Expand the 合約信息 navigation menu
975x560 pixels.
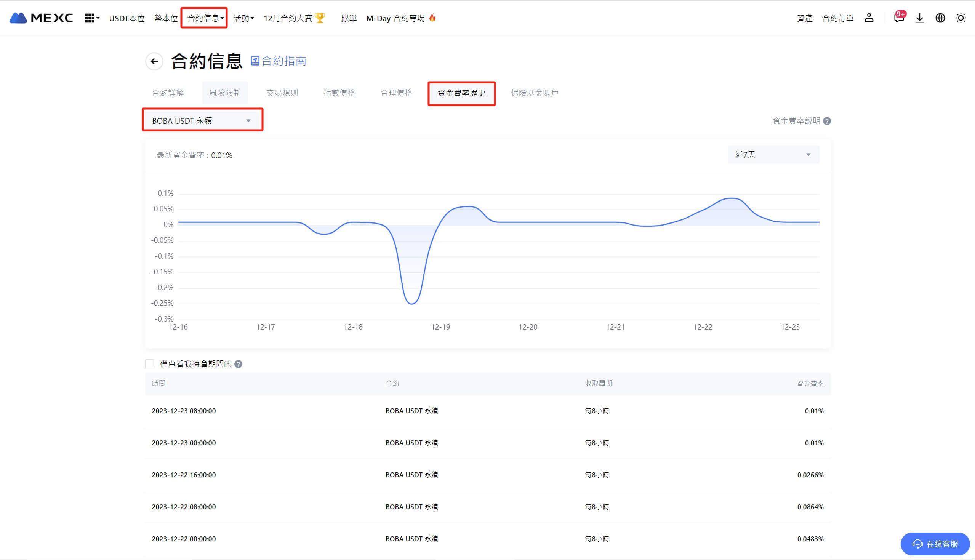(205, 18)
